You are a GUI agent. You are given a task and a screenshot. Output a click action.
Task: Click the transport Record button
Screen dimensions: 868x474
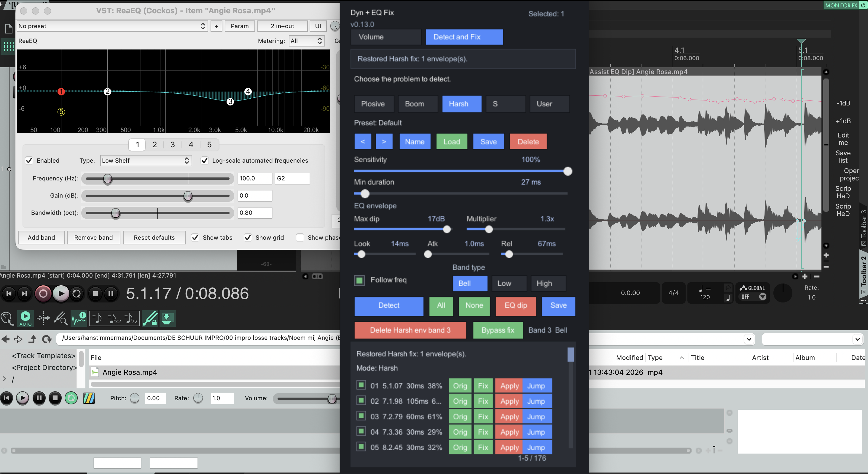(x=43, y=294)
